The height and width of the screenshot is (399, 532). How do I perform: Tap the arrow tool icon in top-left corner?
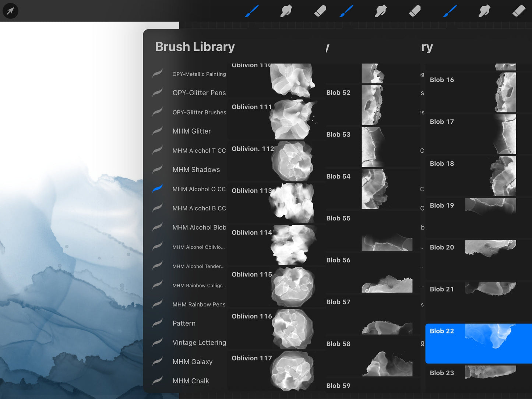[10, 11]
